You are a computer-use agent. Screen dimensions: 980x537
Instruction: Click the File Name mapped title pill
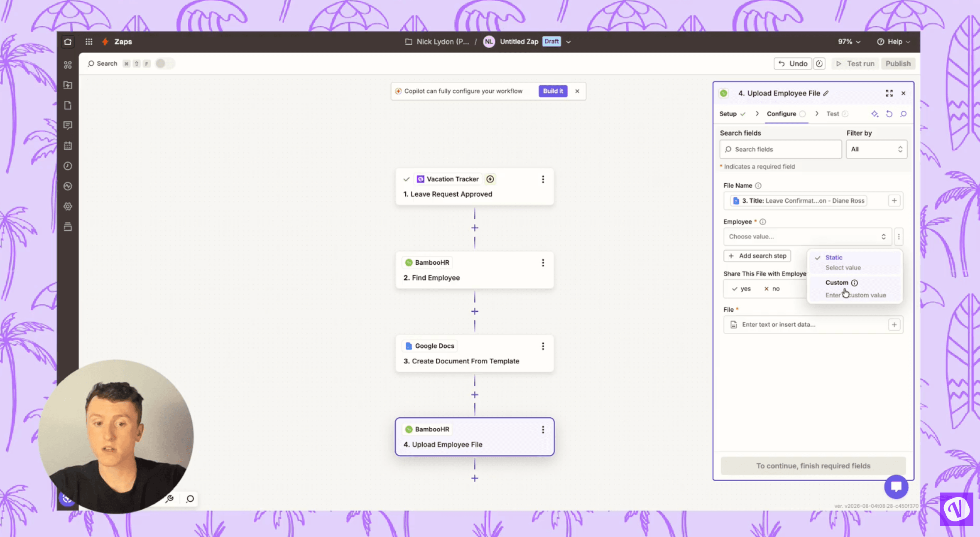pos(799,201)
